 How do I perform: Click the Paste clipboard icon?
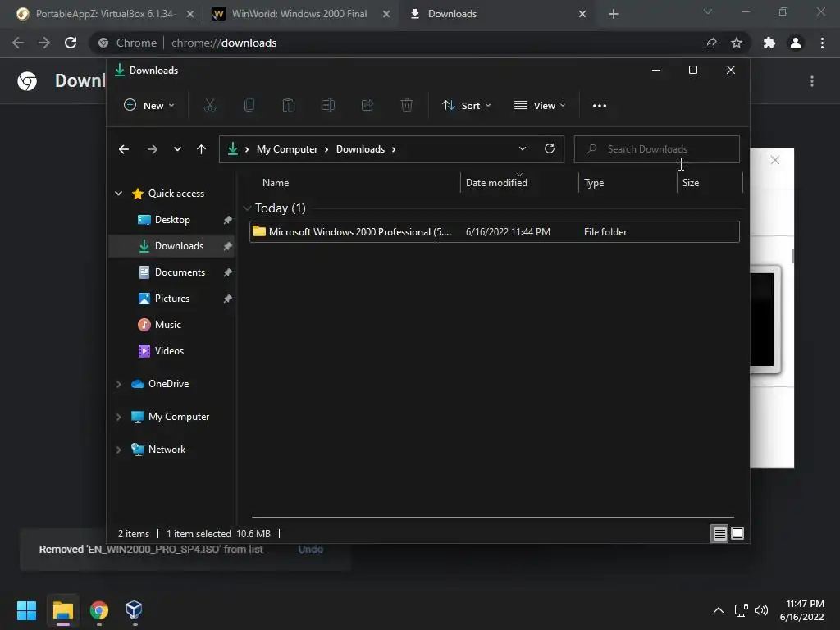pyautogui.click(x=288, y=106)
